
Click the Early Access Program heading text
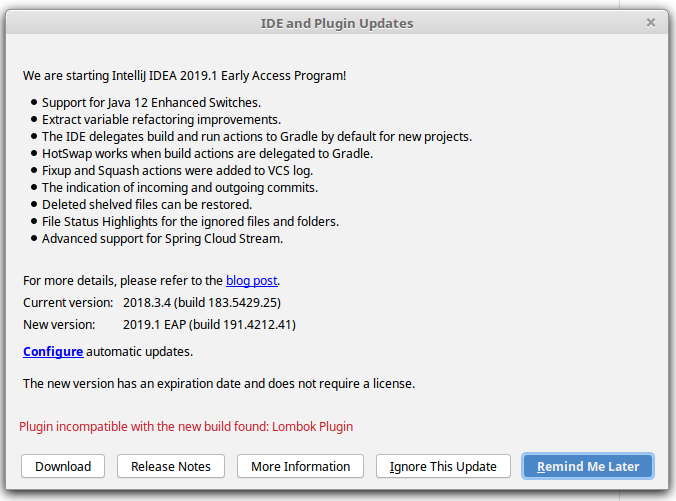(x=185, y=75)
